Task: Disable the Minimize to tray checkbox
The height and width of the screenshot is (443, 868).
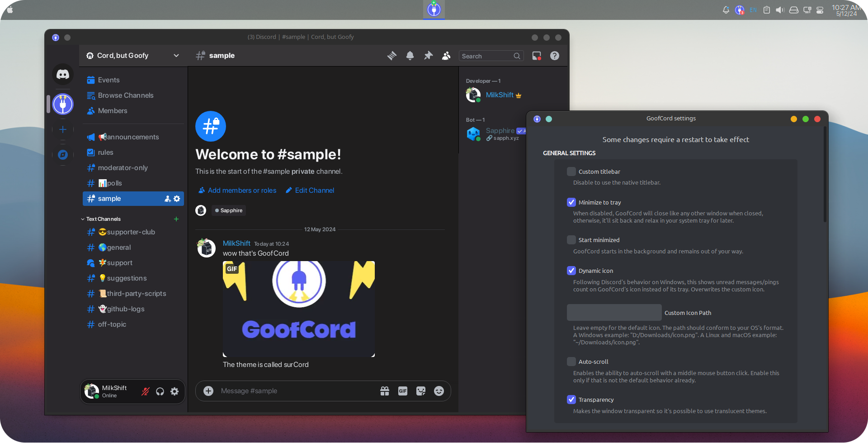Action: pyautogui.click(x=571, y=202)
